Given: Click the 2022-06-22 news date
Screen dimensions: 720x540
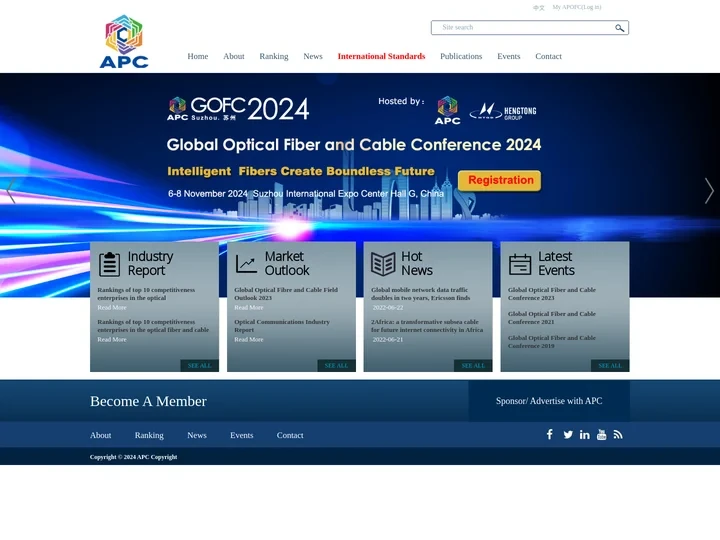Looking at the screenshot, I should tap(388, 308).
